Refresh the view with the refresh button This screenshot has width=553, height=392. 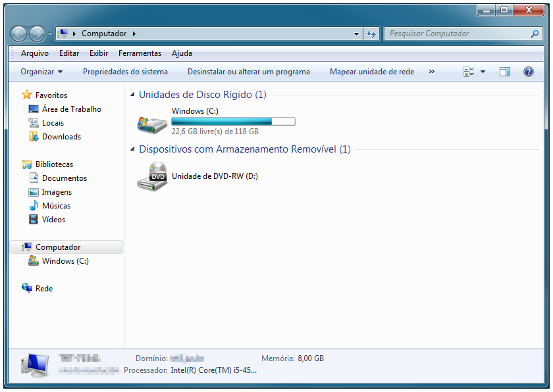(371, 34)
